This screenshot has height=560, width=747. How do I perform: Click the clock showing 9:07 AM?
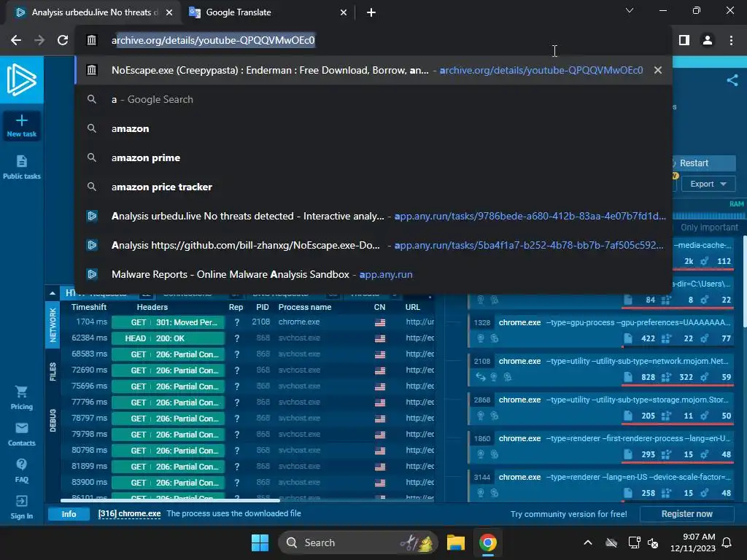tap(699, 537)
